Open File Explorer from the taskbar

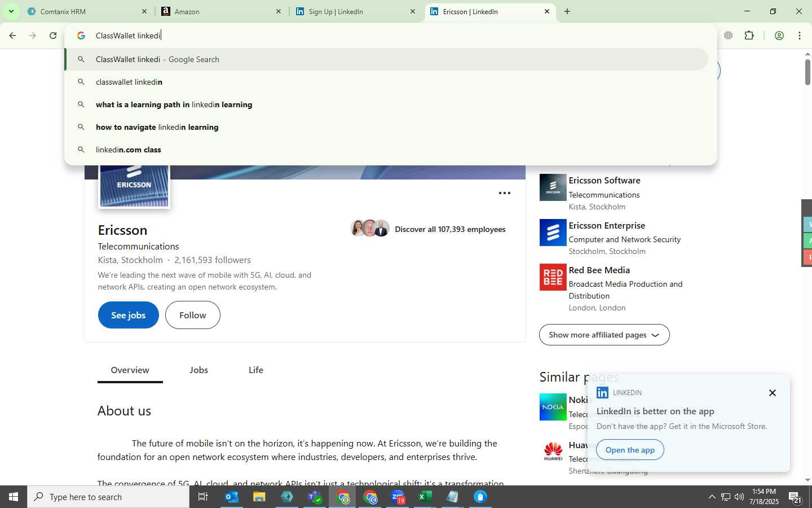tap(259, 497)
